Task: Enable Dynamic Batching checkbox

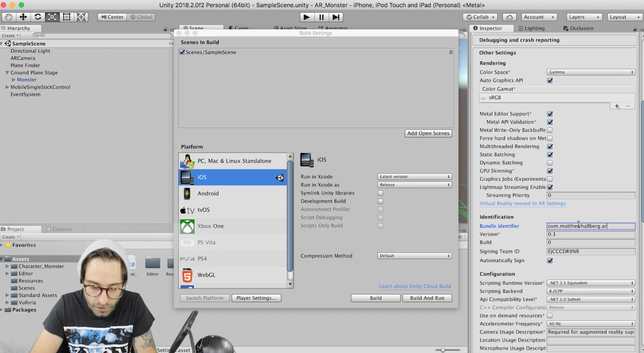Action: (x=550, y=163)
